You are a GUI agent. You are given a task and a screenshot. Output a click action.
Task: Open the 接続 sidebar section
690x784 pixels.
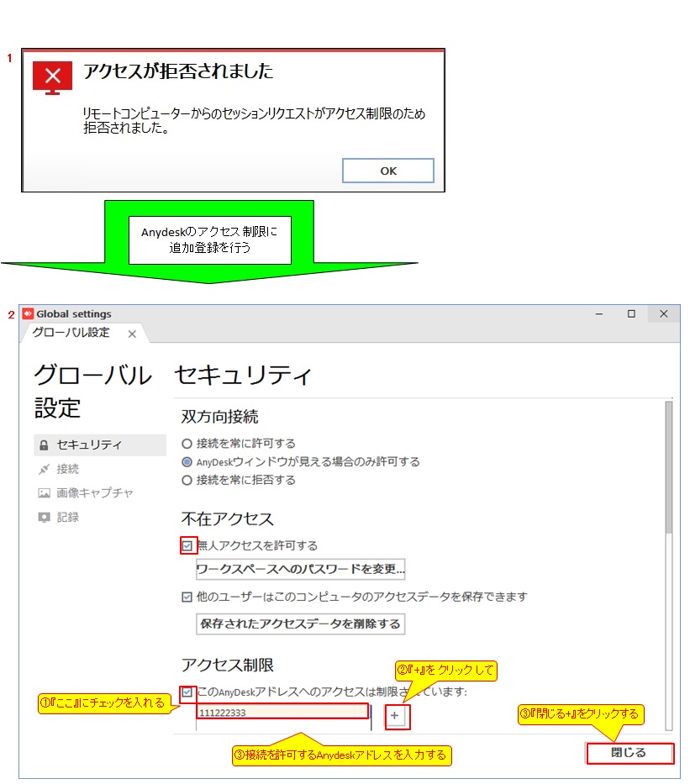coord(67,469)
